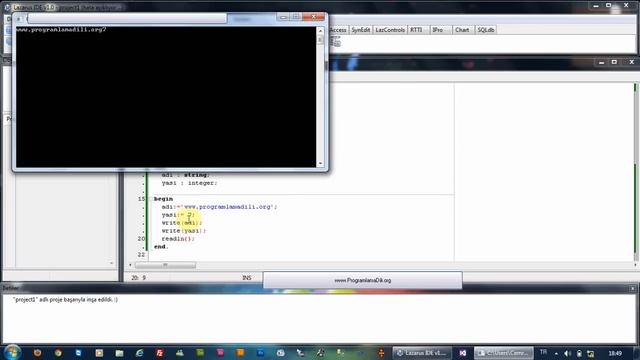This screenshot has width=640, height=360.
Task: Open the TR language indicator
Action: tap(543, 352)
